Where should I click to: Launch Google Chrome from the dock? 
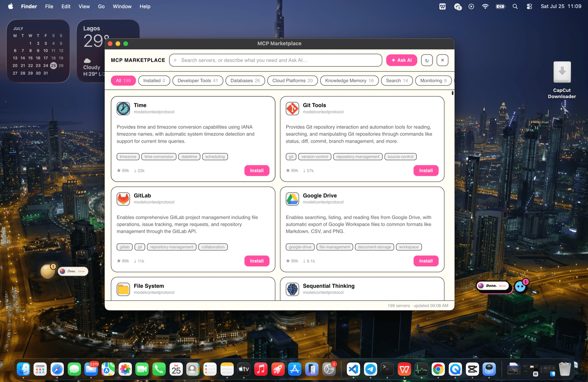point(438,369)
